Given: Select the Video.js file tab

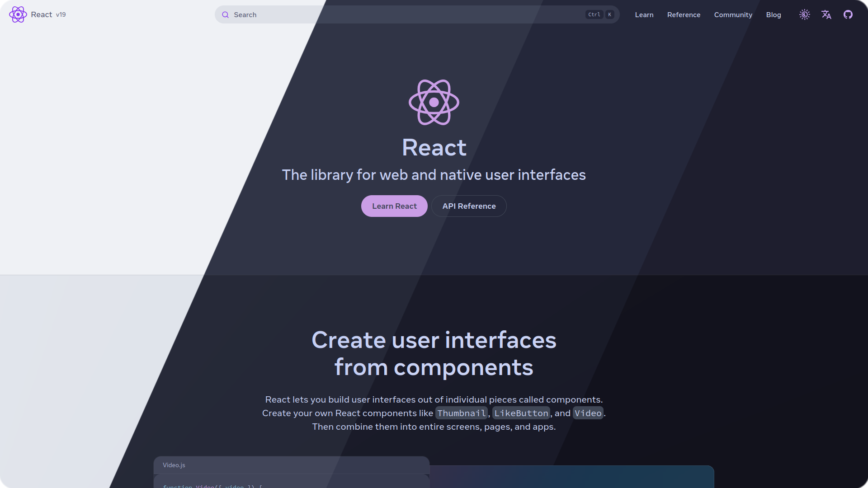Looking at the screenshot, I should click(174, 465).
